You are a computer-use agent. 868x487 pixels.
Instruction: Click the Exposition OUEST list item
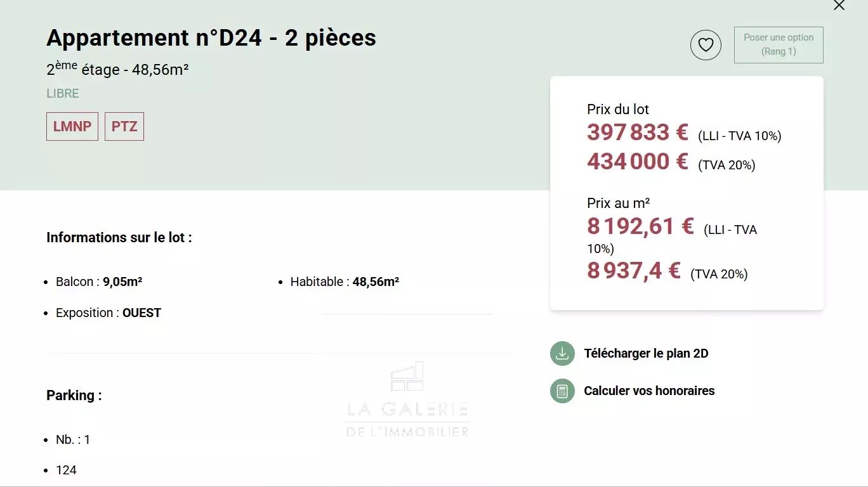(109, 313)
